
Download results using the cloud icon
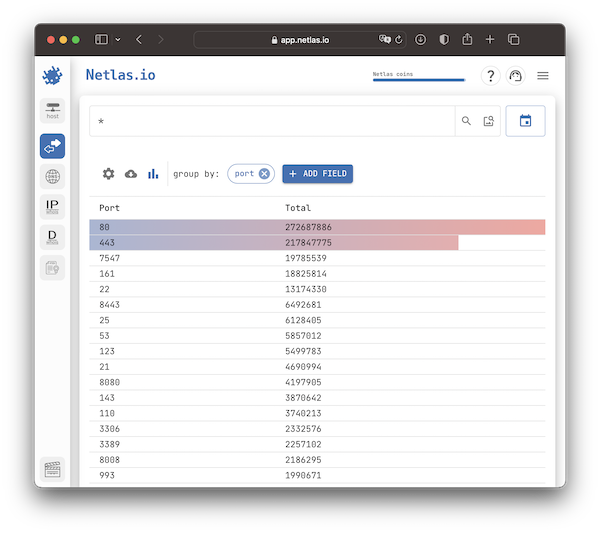pos(131,174)
